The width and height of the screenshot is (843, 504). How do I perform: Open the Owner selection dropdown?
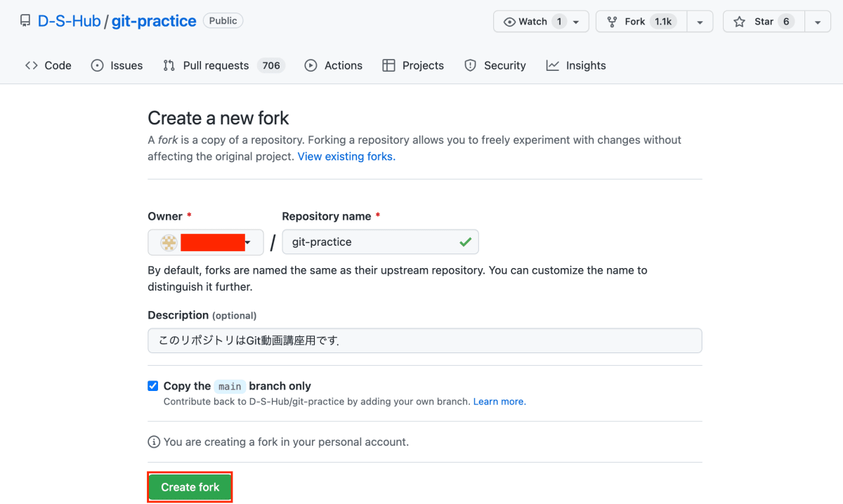tap(206, 242)
